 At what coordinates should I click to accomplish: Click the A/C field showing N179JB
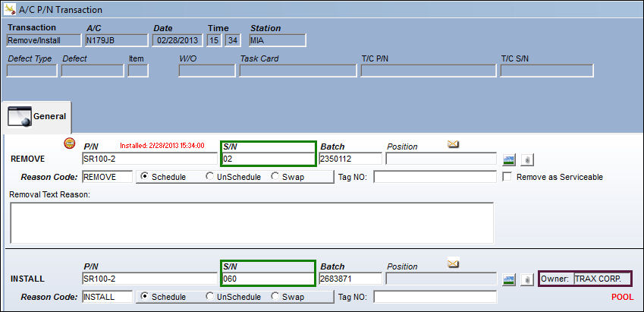point(116,40)
